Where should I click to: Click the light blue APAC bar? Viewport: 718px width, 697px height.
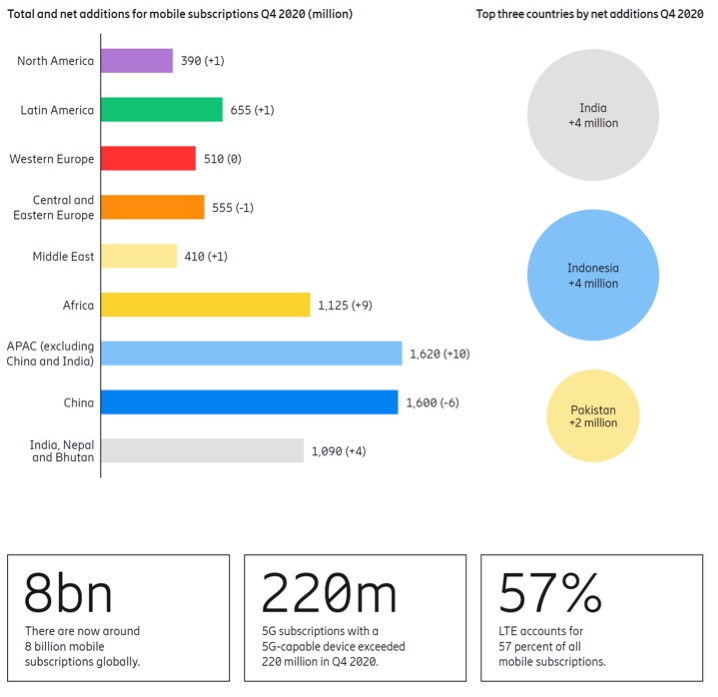251,353
